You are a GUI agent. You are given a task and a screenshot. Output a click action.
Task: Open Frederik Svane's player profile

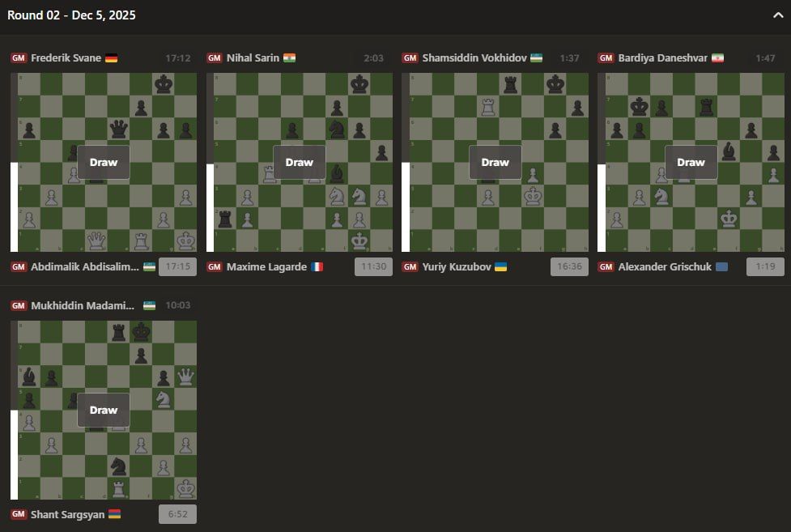66,58
